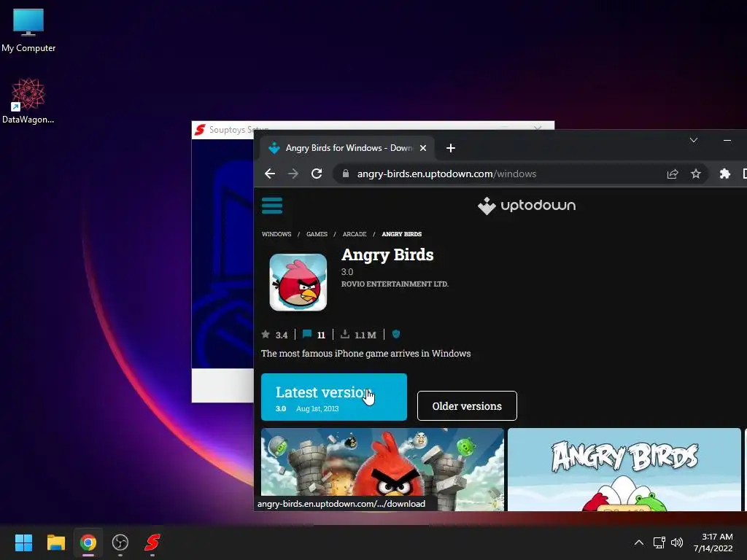Open OBS Studio from taskbar
Screen dimensions: 747x560
pos(120,542)
